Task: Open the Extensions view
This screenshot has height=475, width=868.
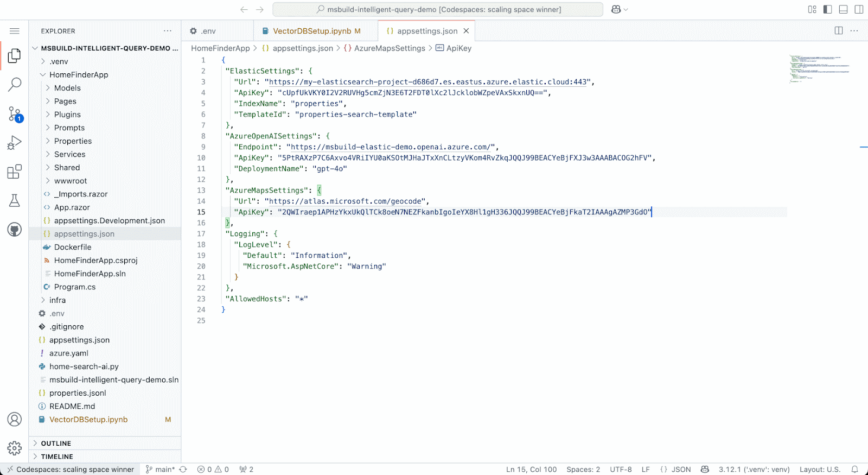Action: (15, 172)
